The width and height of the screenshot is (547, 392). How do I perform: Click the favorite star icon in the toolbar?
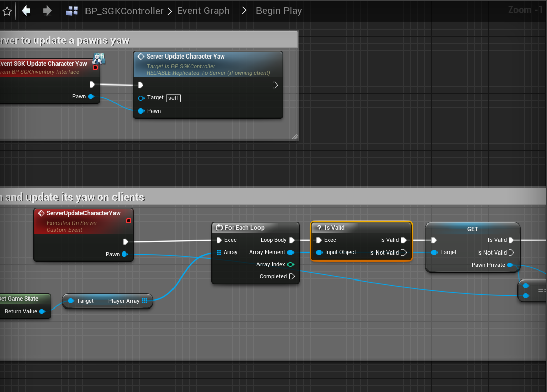coord(7,11)
